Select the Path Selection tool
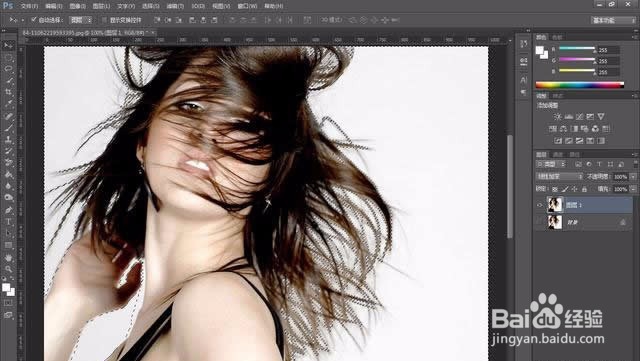The height and width of the screenshot is (361, 640). pyautogui.click(x=8, y=233)
